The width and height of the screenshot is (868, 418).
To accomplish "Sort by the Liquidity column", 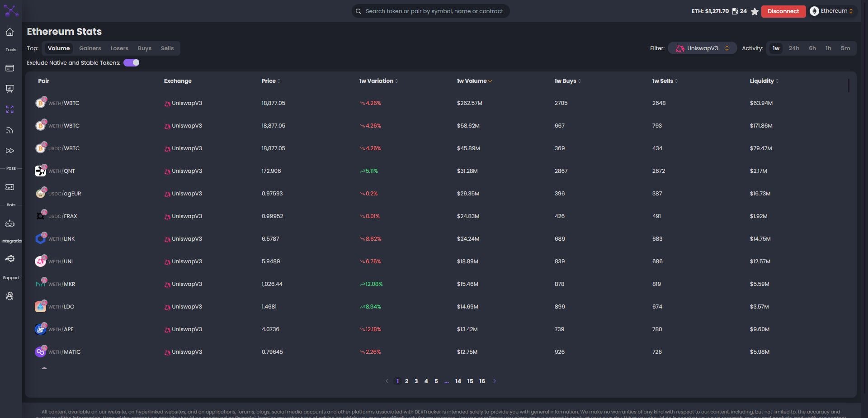I will (x=764, y=81).
